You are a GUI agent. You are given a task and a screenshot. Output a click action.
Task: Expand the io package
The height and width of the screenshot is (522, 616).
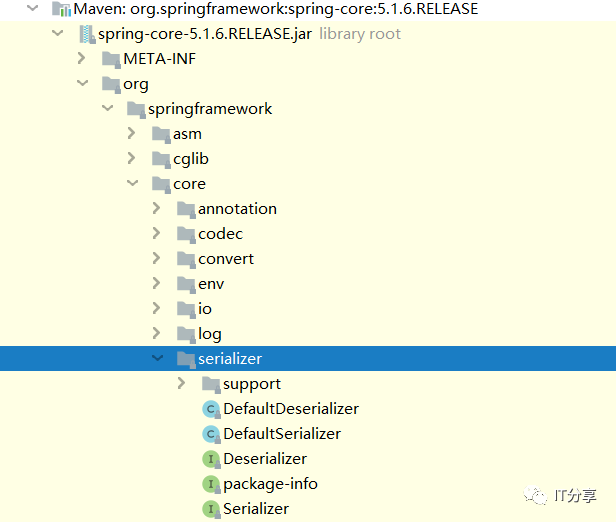coord(156,308)
